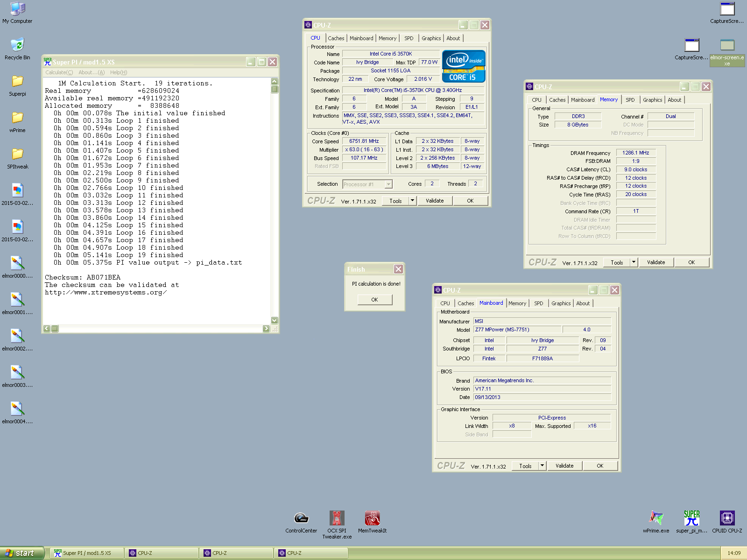The image size is (747, 560).
Task: Switch to Mainboard tab in CPU-Z processor window
Action: (x=361, y=38)
